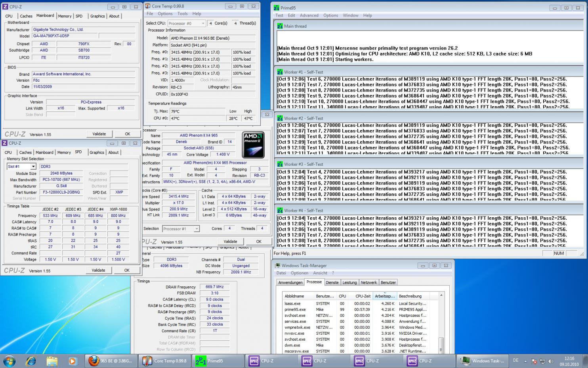Switch to Firefox window in taskbar

click(x=112, y=361)
